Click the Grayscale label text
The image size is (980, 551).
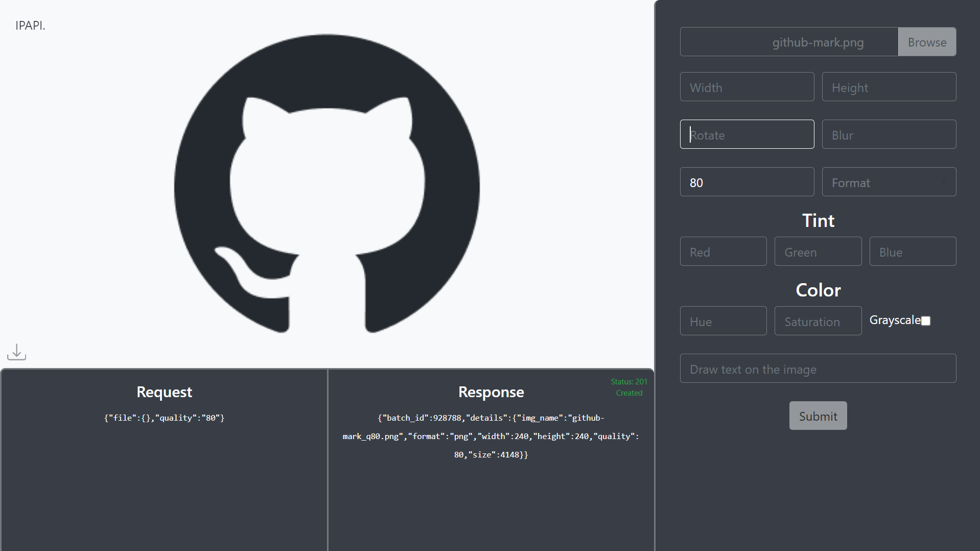894,320
